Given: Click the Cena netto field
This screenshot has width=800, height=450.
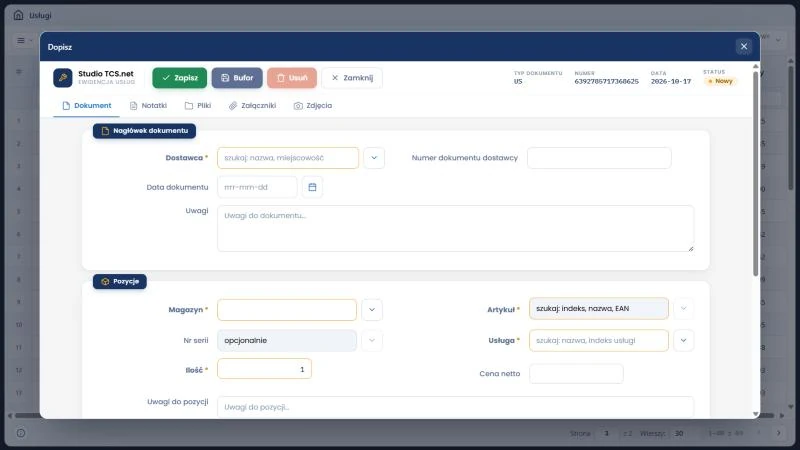Looking at the screenshot, I should 576,373.
